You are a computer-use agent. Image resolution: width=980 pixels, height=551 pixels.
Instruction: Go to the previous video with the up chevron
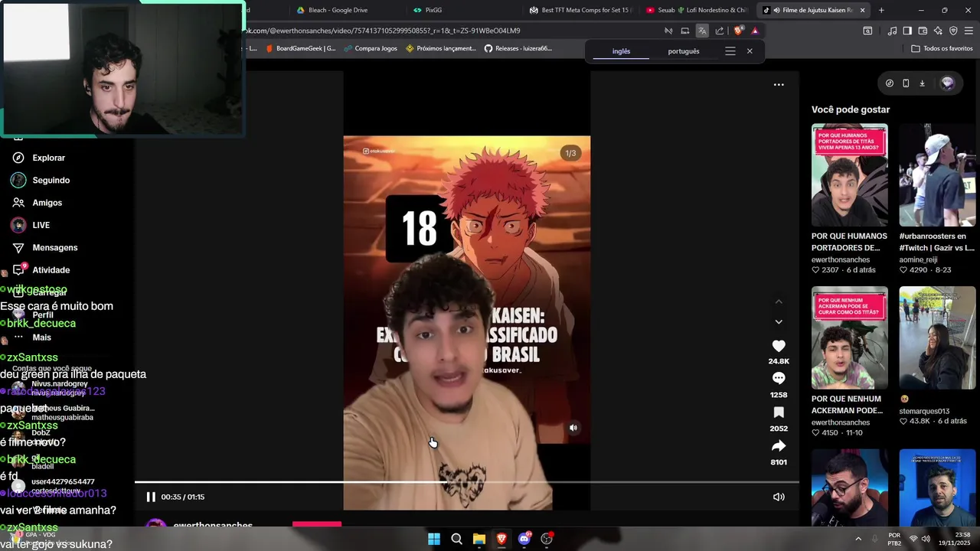tap(779, 302)
